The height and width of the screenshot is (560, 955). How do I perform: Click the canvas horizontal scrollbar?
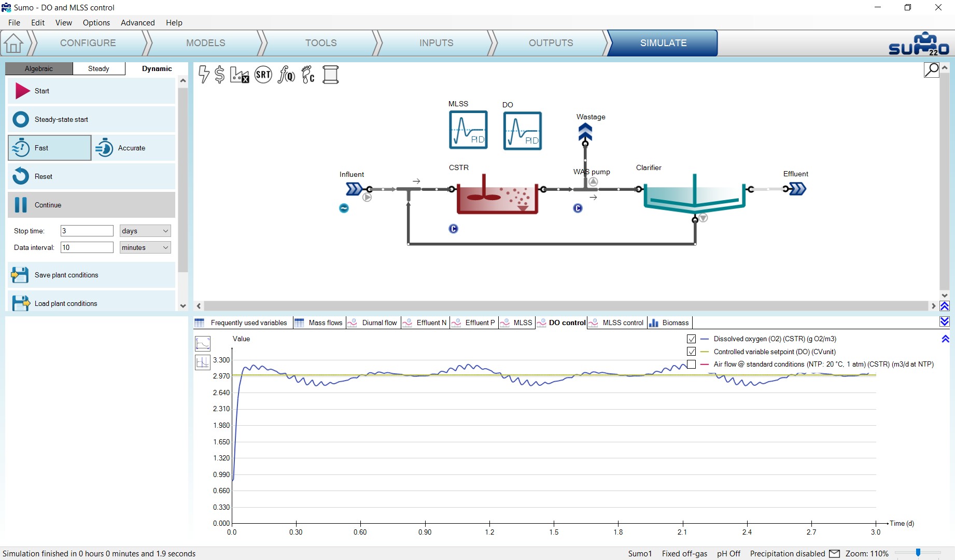click(x=566, y=306)
